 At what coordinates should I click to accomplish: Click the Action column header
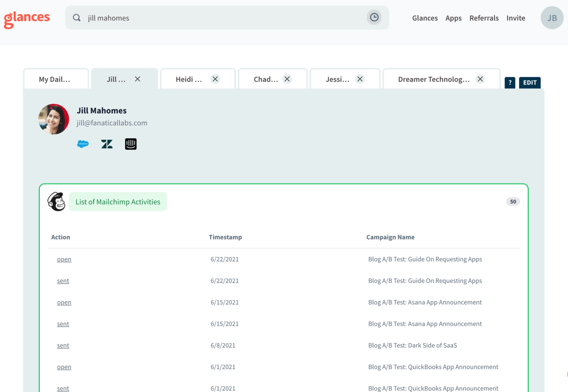61,237
